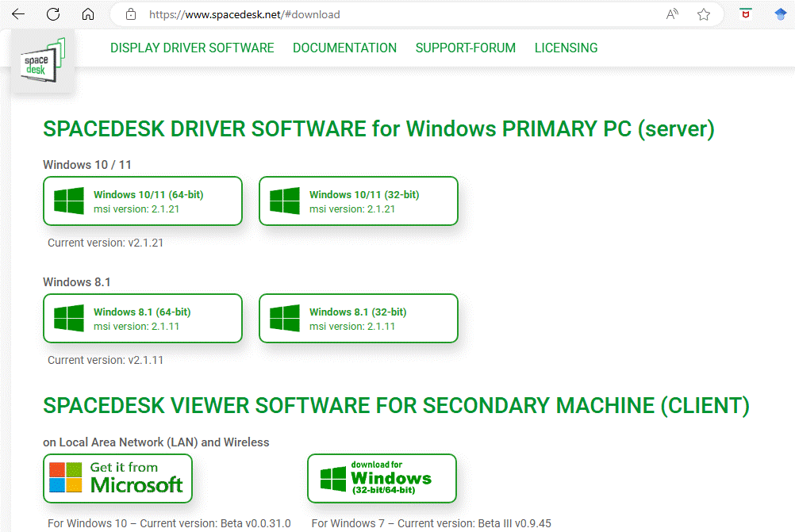Start Read Aloud from the address bar

(672, 14)
